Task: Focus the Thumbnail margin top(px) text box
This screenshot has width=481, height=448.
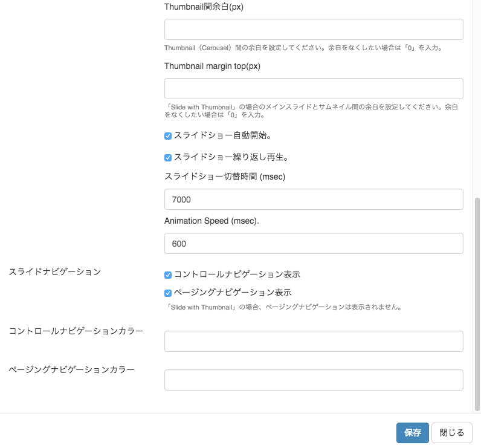Action: (x=314, y=89)
